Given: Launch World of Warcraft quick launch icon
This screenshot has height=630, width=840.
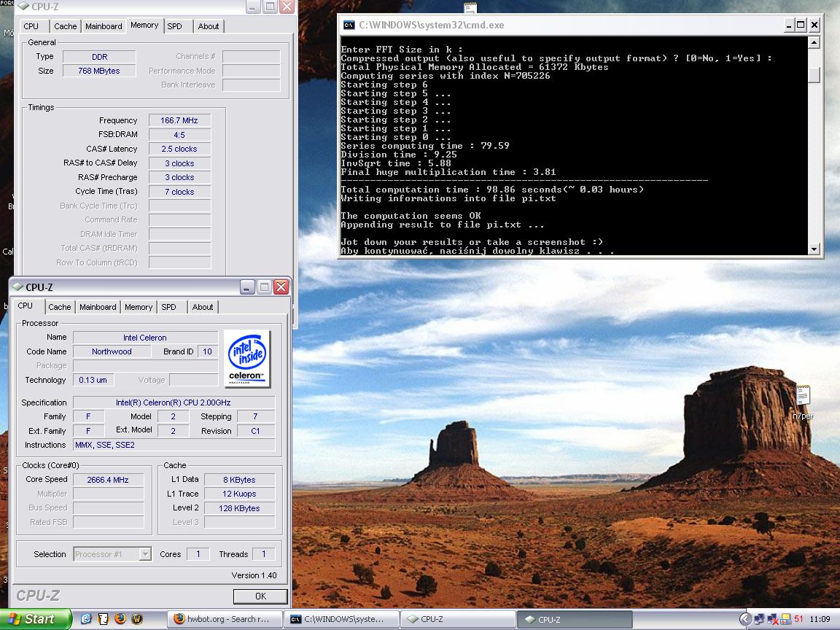Looking at the screenshot, I should 137,619.
